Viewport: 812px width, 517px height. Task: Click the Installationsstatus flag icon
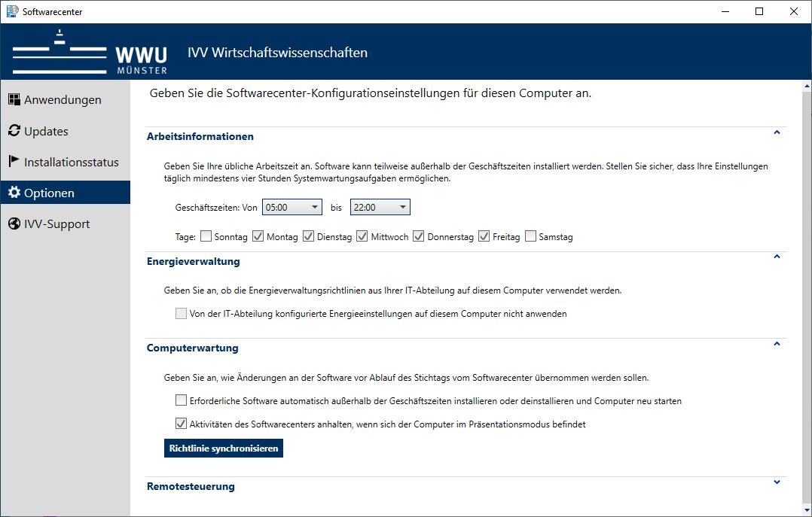pyautogui.click(x=14, y=162)
